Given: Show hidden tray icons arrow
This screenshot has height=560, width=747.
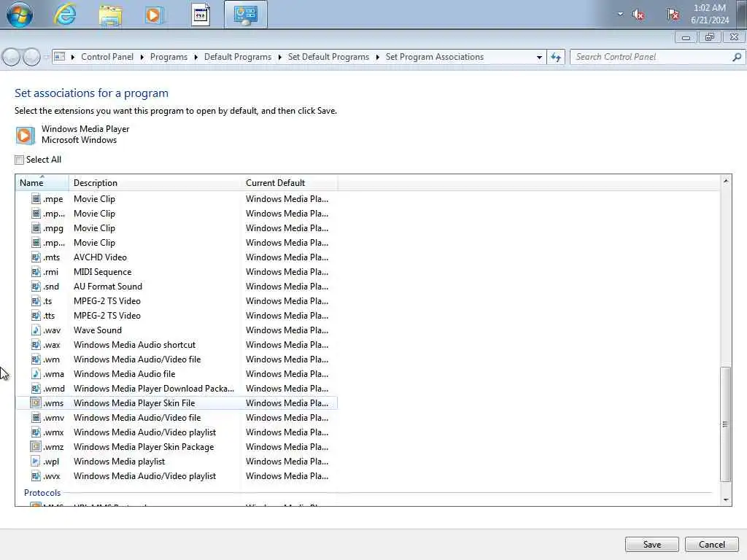Looking at the screenshot, I should point(620,15).
